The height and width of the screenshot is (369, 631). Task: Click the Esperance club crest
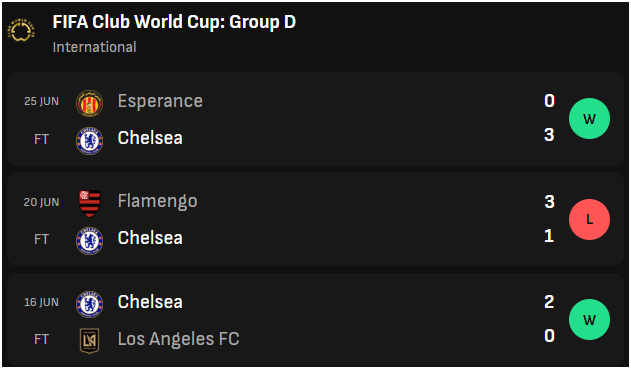click(x=89, y=103)
